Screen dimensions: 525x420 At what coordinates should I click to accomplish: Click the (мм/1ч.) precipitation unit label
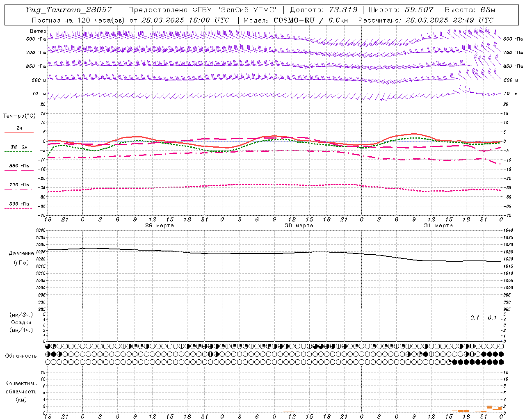pos(21,330)
